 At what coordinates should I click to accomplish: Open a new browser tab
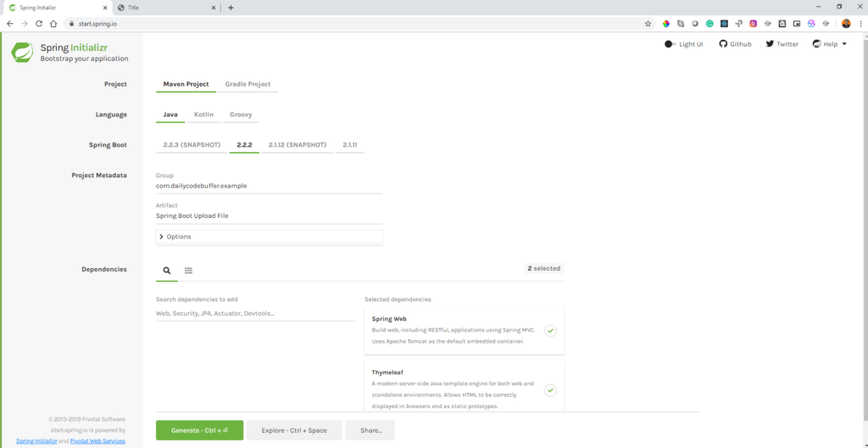(231, 8)
